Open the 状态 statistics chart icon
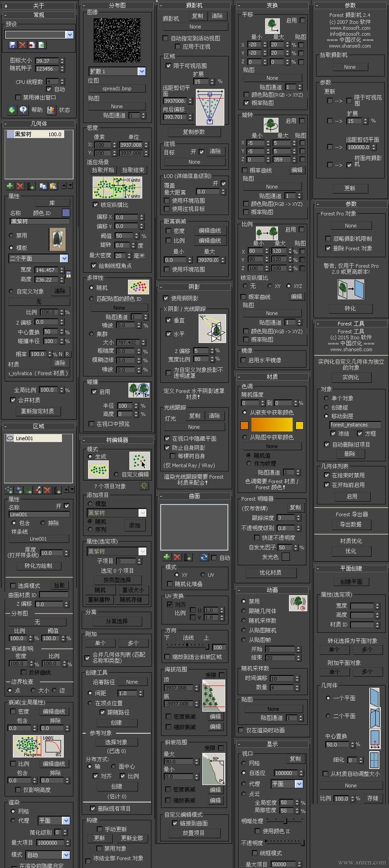389x868 pixels. [51, 110]
